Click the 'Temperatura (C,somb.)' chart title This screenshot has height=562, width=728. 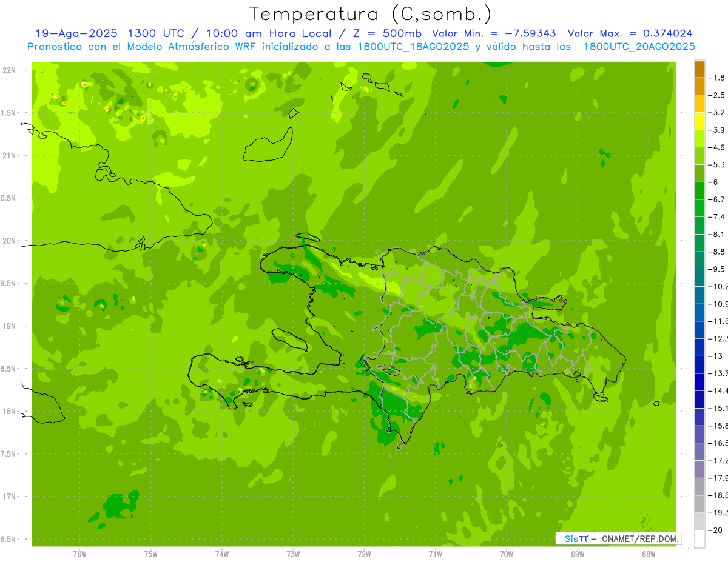click(371, 14)
